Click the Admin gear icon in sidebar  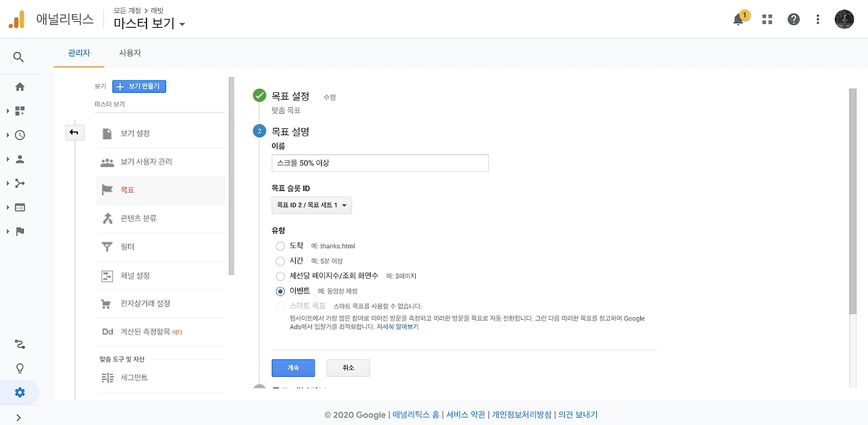click(20, 392)
